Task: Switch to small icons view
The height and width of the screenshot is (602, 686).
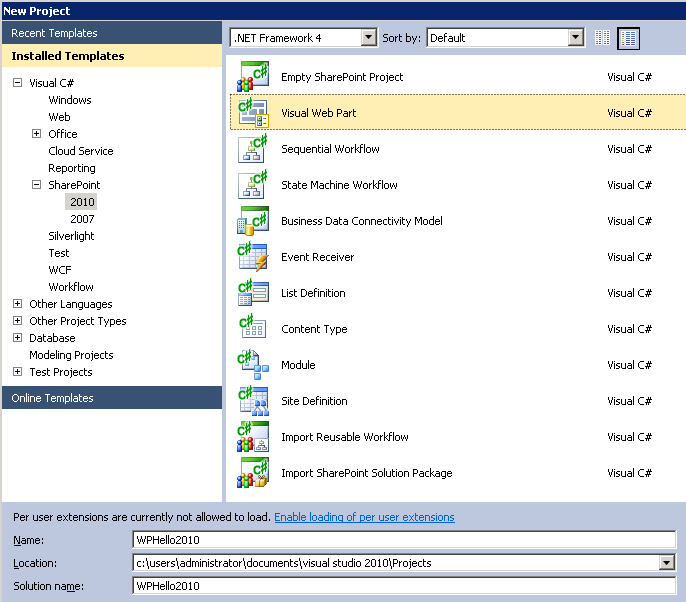Action: pos(602,38)
